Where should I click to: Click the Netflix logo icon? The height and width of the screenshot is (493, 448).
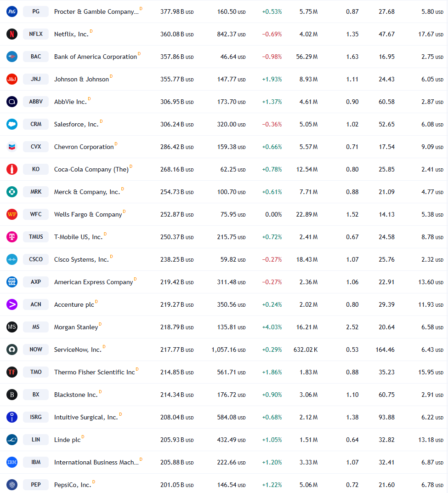point(12,34)
